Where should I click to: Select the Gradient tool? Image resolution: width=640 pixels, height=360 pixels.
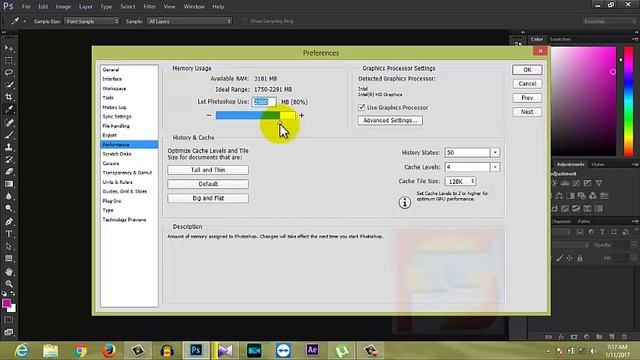[x=9, y=184]
